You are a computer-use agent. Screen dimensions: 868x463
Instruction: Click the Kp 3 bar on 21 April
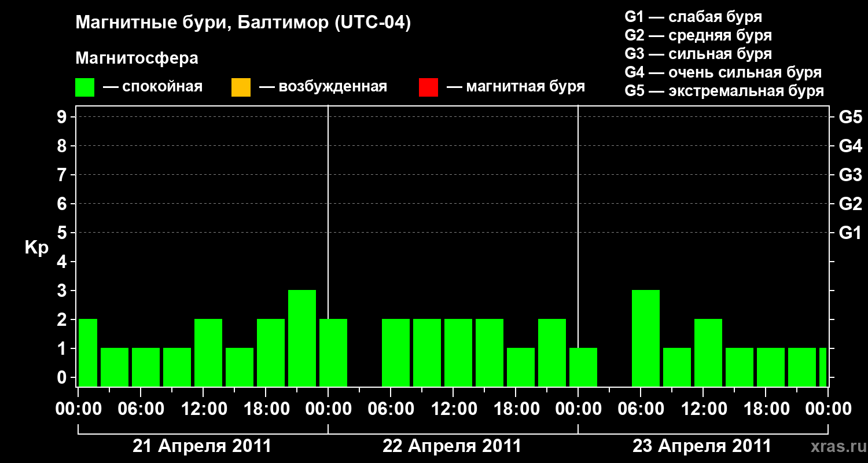302,338
